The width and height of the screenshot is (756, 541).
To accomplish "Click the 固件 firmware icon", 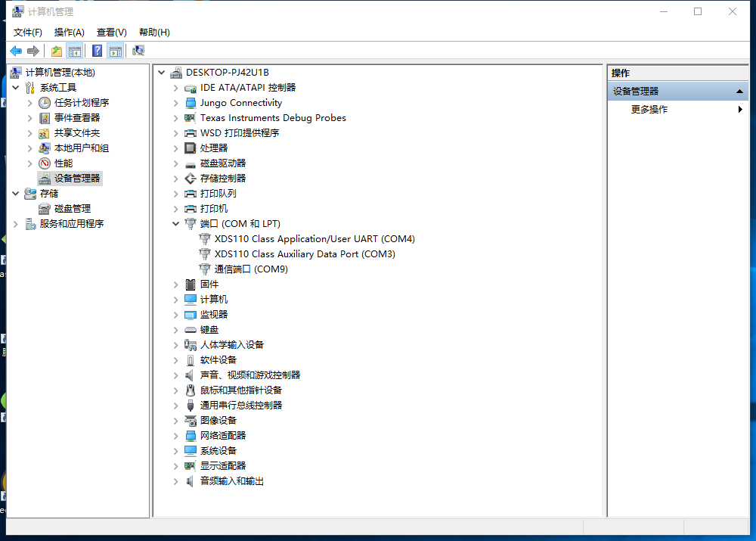I will 191,284.
